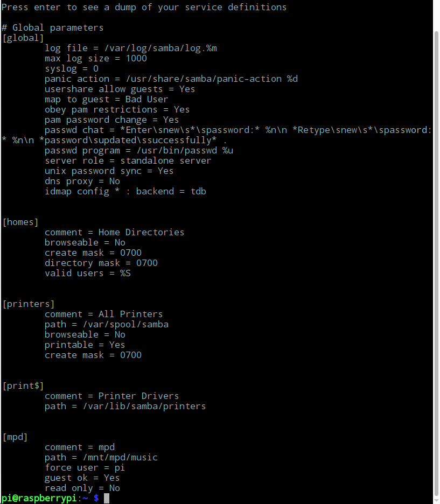Click the empty scrollbar track above the thumb
The image size is (440, 504).
point(436,16)
